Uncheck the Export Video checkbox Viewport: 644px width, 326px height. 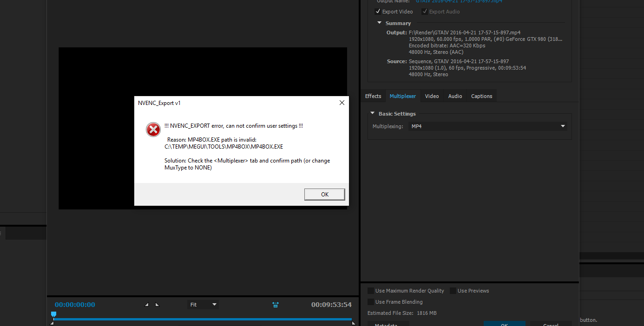(x=378, y=11)
